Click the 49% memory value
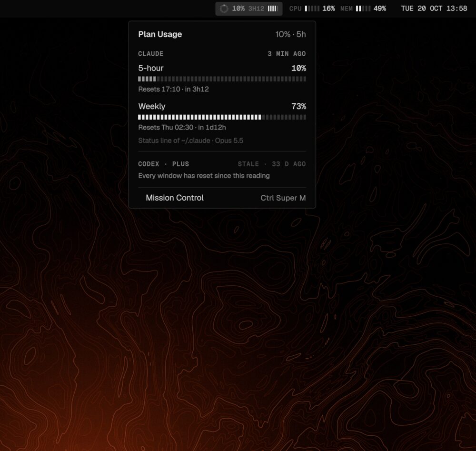The height and width of the screenshot is (451, 476). point(379,9)
